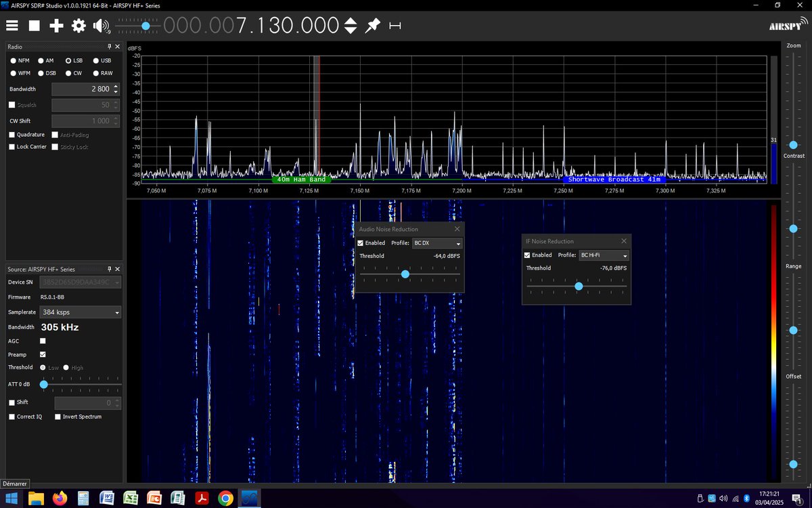The width and height of the screenshot is (812, 508).
Task: Open Adobe Acrobat from the taskbar
Action: pyautogui.click(x=202, y=499)
